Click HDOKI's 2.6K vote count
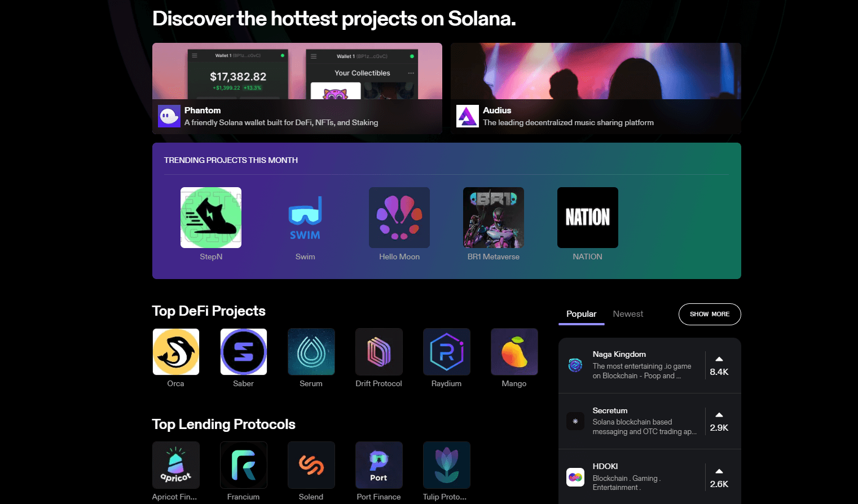 coord(719,484)
